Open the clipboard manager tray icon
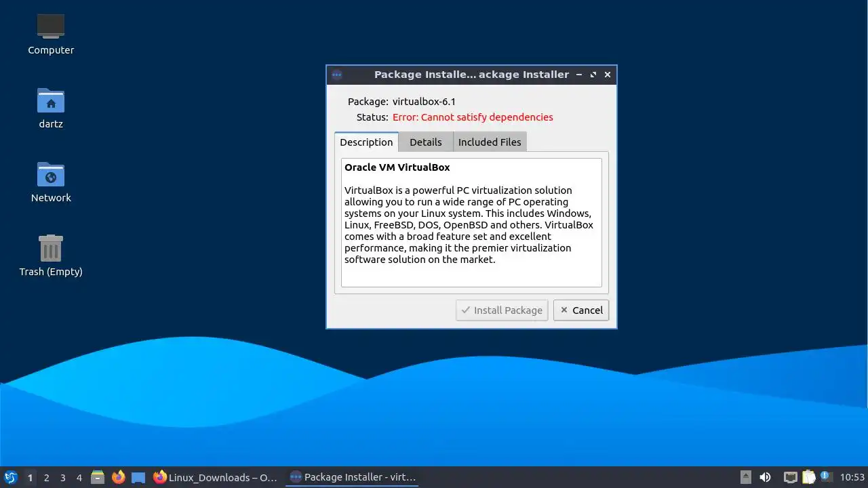Viewport: 868px width, 488px height. point(808,477)
